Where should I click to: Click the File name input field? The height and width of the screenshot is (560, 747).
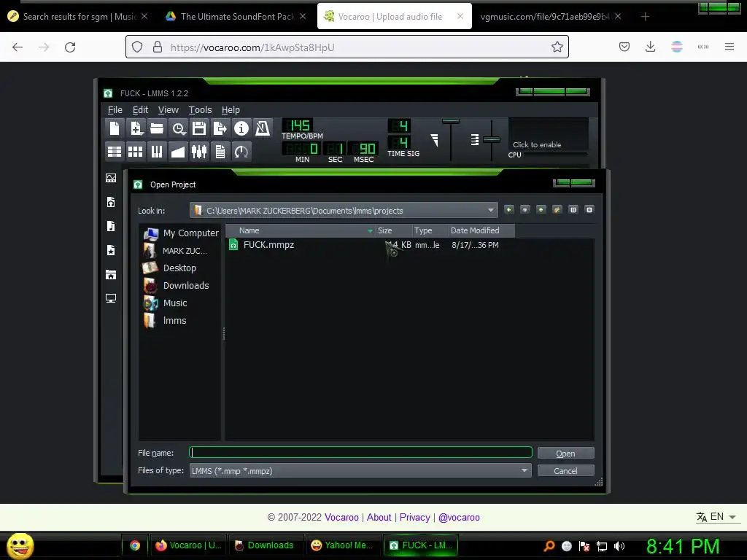point(360,452)
